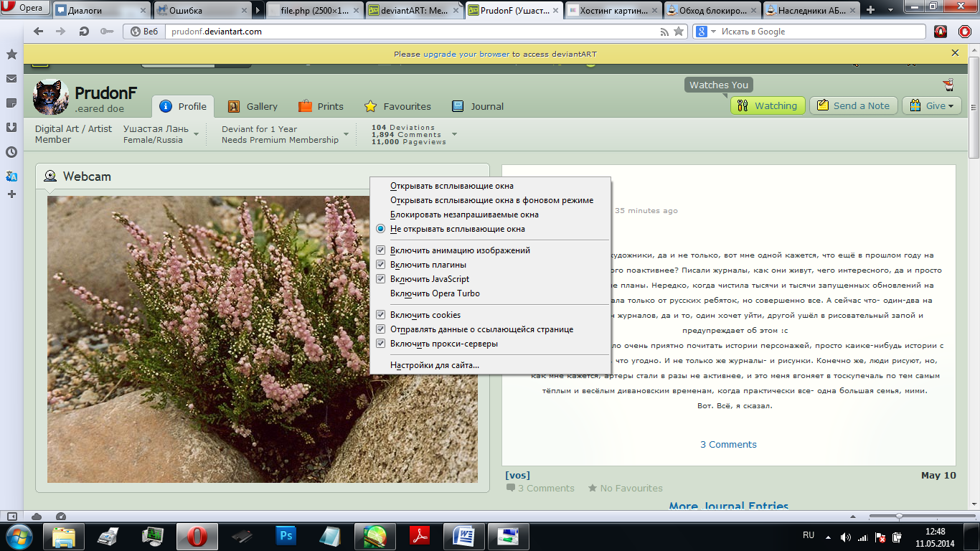Screen dimensions: 980x551
Task: Expand the Deviations statistics dropdown arrow
Action: [454, 134]
